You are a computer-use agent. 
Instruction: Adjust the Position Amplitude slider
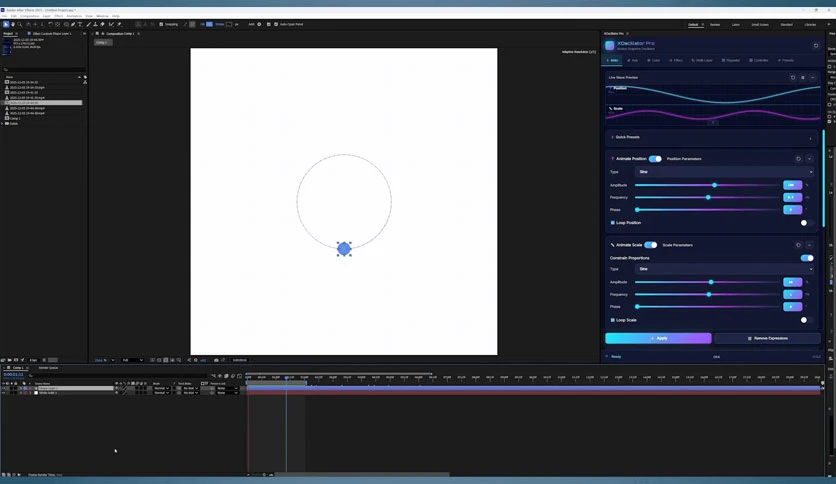[714, 185]
